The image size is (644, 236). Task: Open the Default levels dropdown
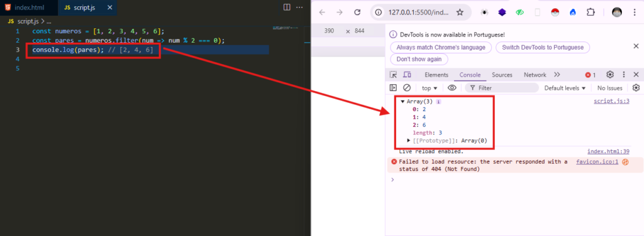(565, 88)
